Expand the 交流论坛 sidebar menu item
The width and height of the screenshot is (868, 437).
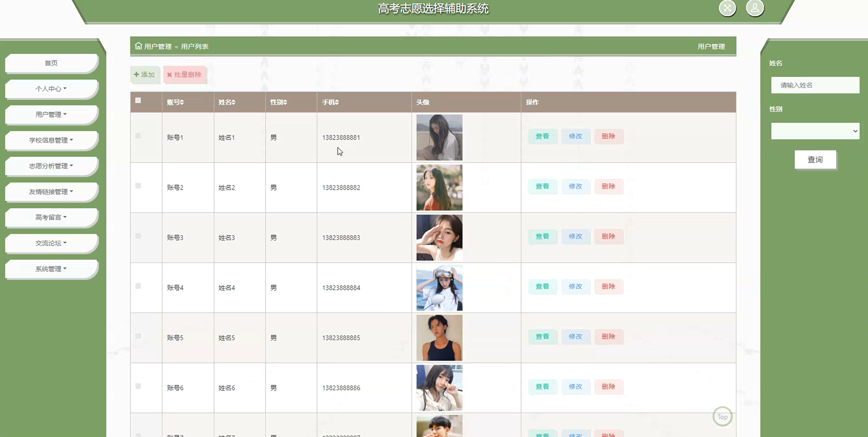click(51, 243)
